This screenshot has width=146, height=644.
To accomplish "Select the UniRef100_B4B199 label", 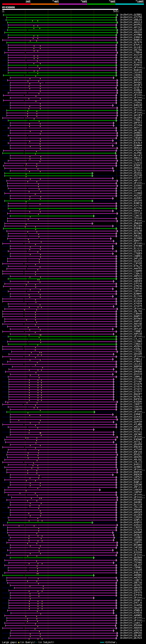I will point(131,105).
